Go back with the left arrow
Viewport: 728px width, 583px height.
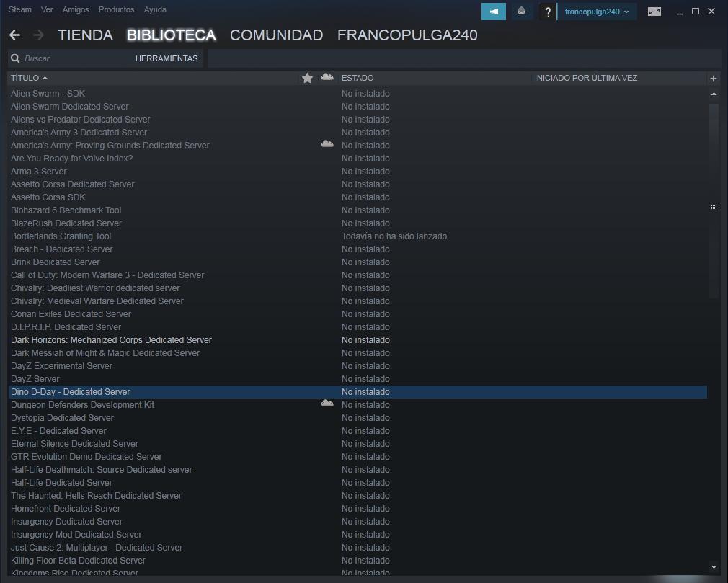[x=15, y=35]
